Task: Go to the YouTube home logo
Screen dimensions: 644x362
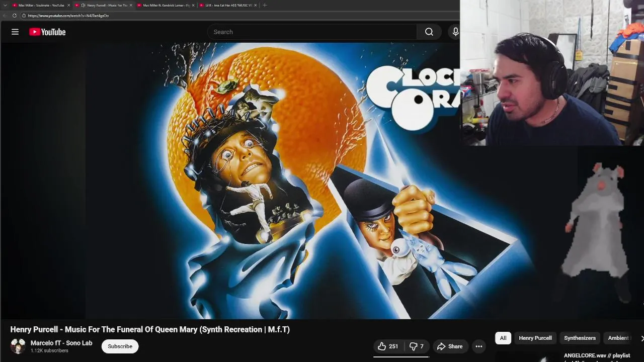Action: [x=47, y=32]
